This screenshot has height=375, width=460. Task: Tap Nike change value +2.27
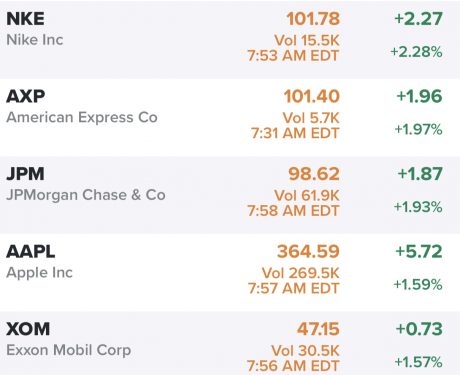(x=419, y=19)
